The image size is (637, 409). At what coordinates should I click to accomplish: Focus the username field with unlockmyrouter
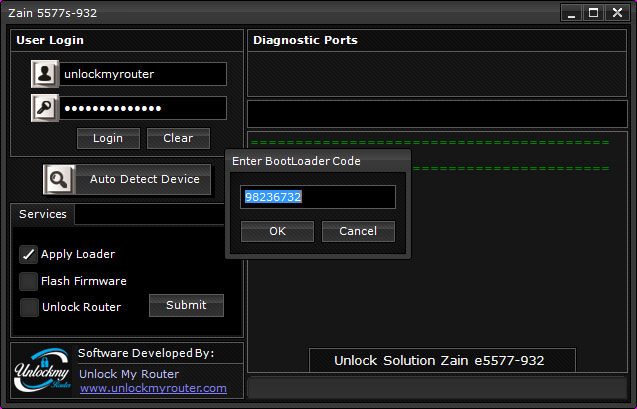click(143, 74)
